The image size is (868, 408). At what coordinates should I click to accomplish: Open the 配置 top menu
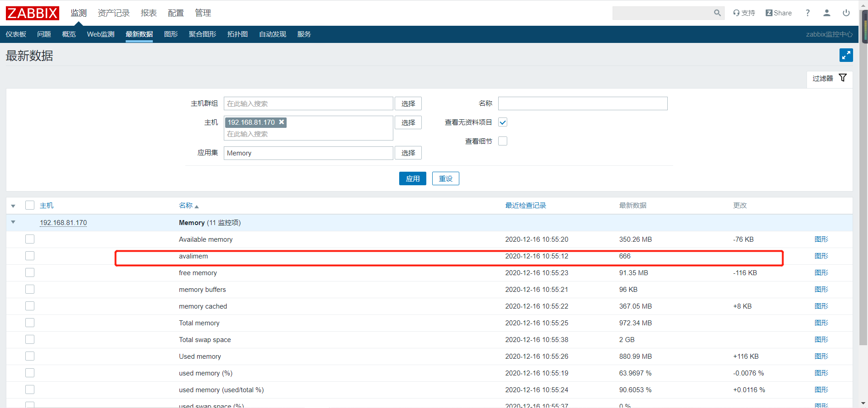(176, 13)
